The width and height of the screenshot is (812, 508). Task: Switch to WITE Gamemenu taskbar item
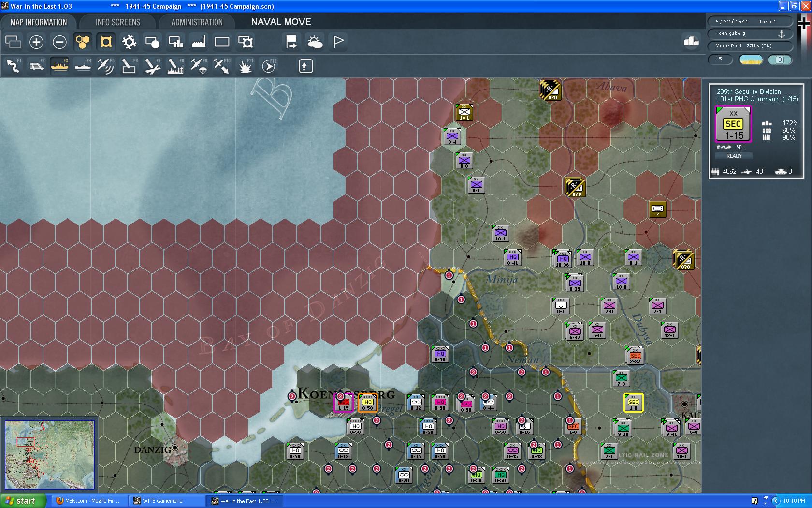(x=167, y=501)
